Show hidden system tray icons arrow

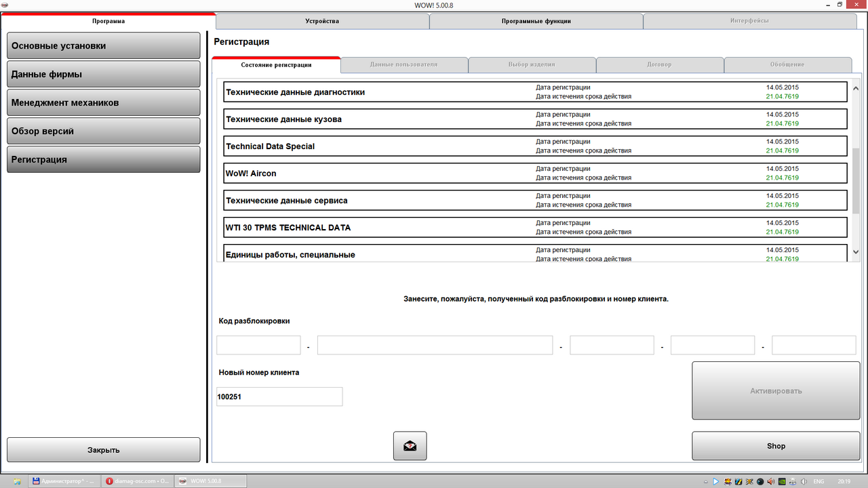tap(706, 481)
